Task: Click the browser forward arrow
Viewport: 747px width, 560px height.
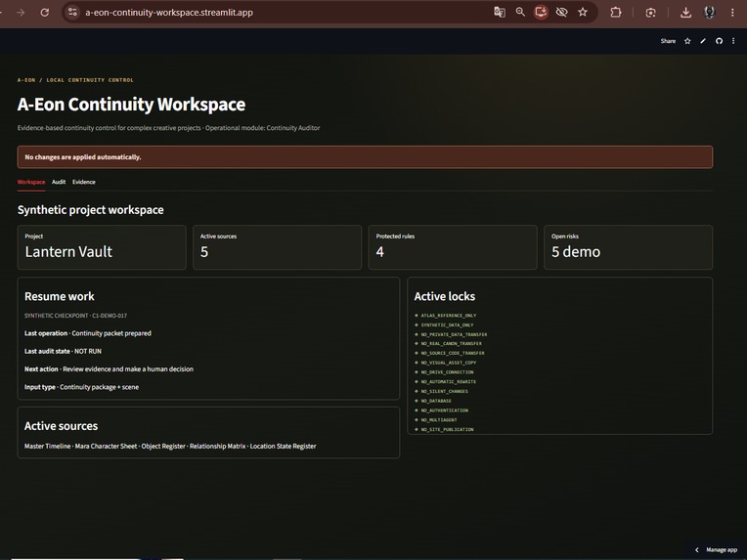Action: (21, 13)
